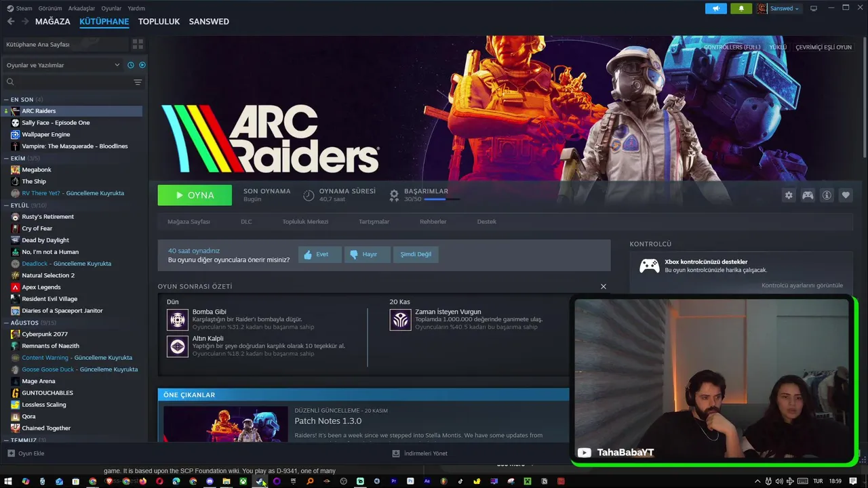Image resolution: width=868 pixels, height=488 pixels.
Task: Open Xbox app from the taskbar
Action: click(x=243, y=481)
